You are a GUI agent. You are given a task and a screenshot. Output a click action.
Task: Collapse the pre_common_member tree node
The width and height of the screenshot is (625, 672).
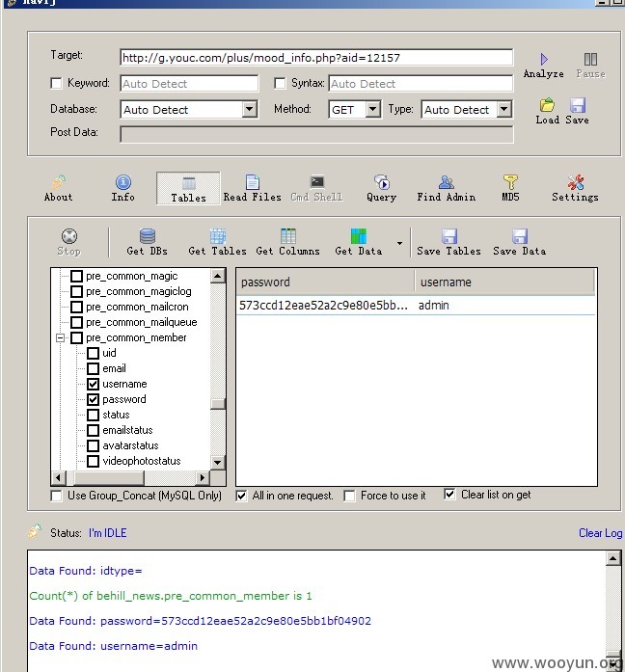[60, 337]
